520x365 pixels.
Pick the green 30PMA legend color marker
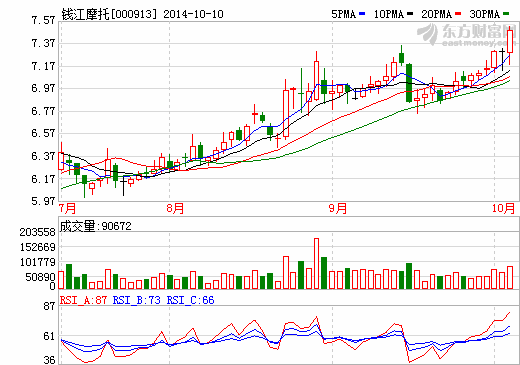click(506, 14)
